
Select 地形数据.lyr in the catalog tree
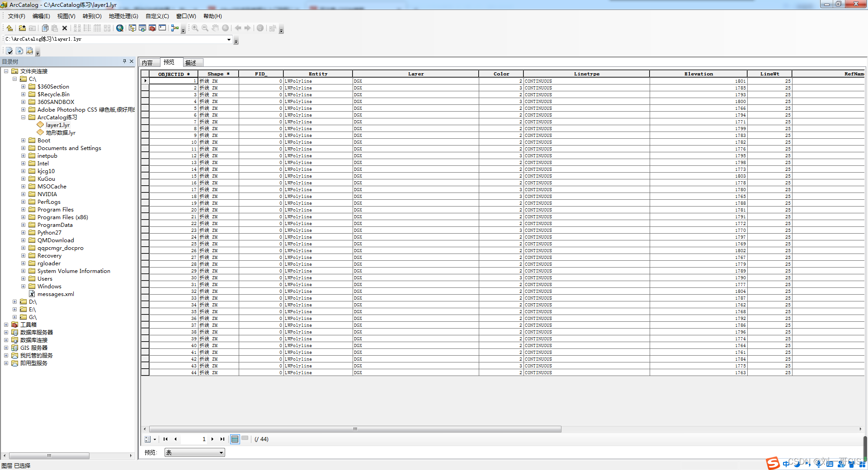pyautogui.click(x=61, y=133)
